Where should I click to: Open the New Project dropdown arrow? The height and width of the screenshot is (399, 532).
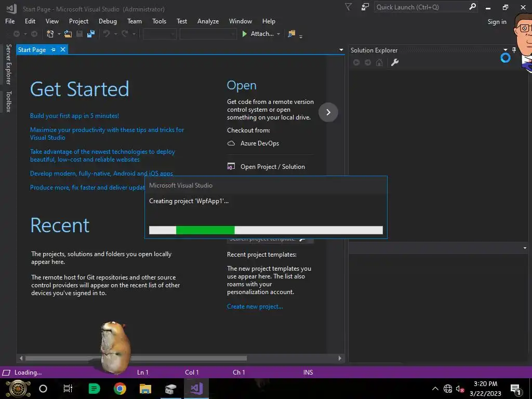(x=59, y=34)
